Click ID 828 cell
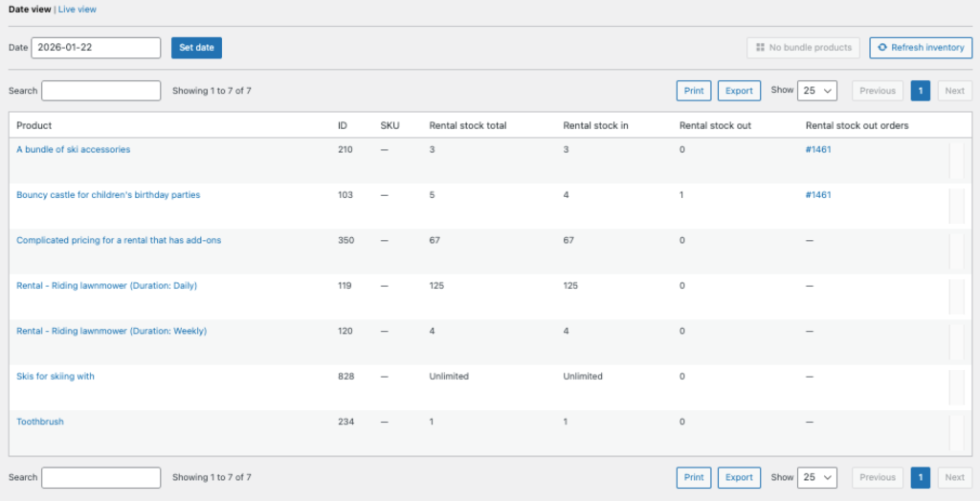The image size is (980, 501). pyautogui.click(x=345, y=376)
